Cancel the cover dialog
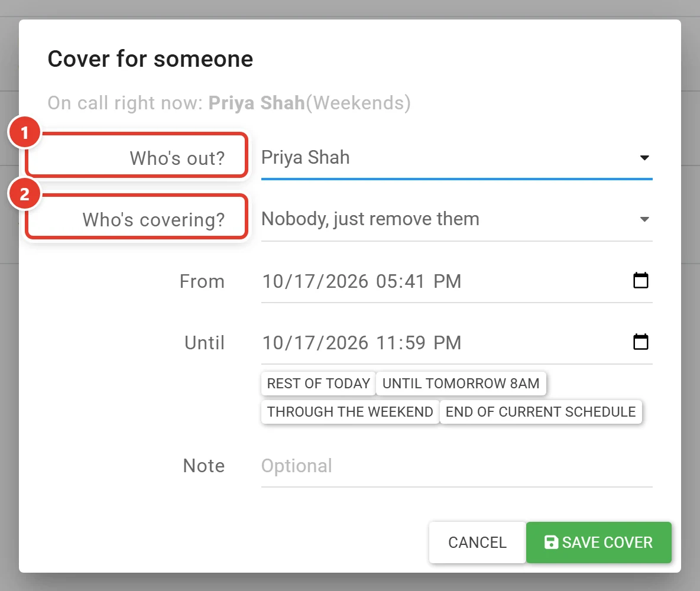The image size is (700, 591). [x=477, y=543]
